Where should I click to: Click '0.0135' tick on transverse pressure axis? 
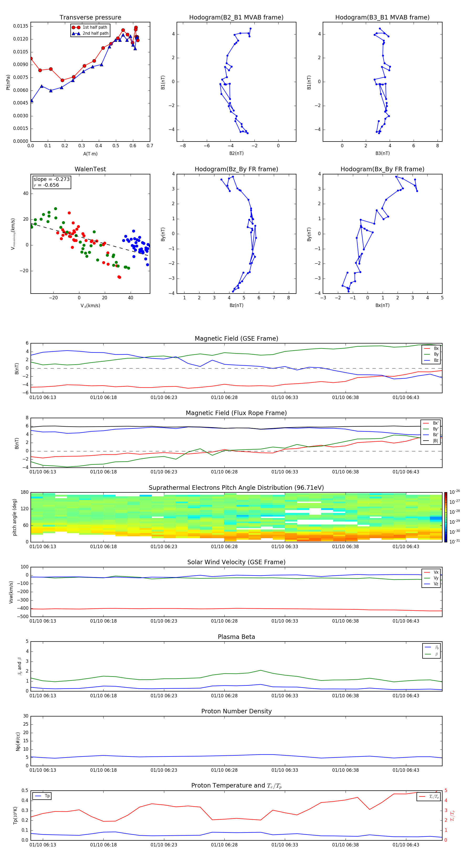[21, 26]
